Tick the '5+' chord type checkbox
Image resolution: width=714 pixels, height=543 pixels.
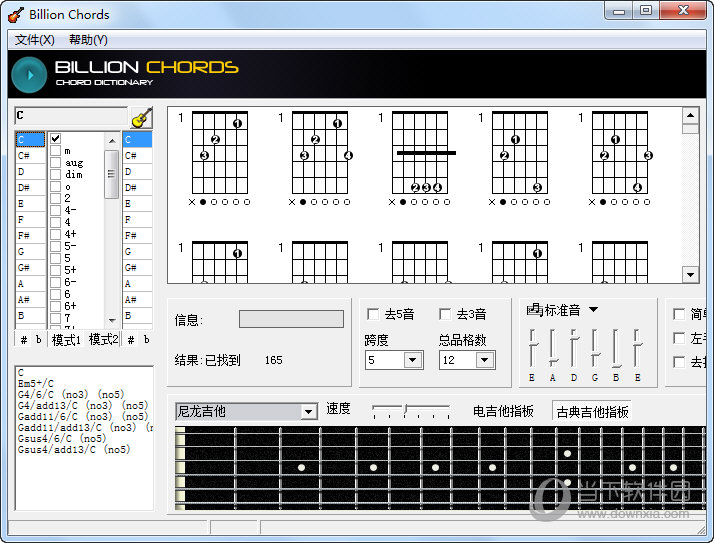[56, 270]
